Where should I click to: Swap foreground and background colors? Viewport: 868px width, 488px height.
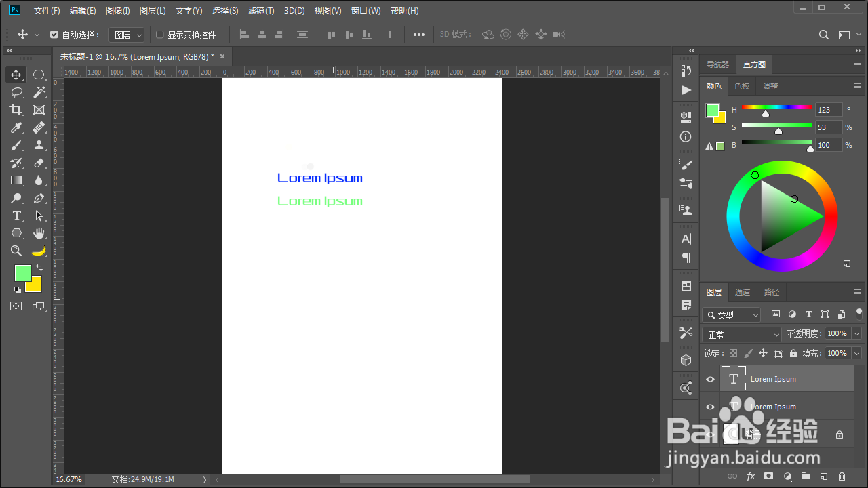[x=39, y=268]
